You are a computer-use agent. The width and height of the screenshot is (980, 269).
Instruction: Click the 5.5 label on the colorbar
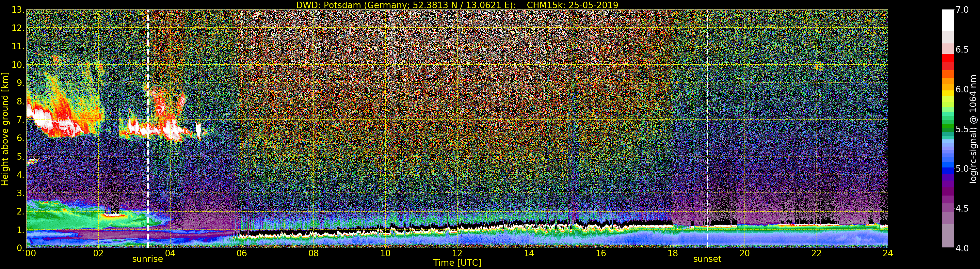pos(962,129)
